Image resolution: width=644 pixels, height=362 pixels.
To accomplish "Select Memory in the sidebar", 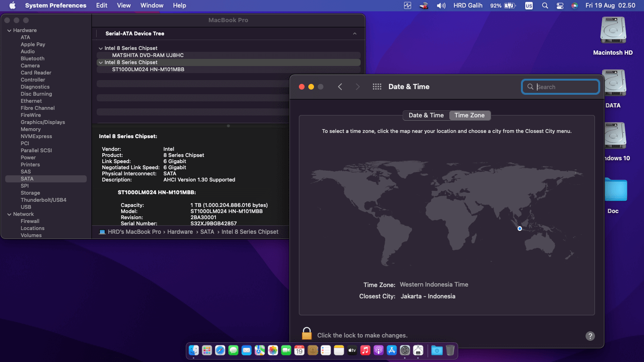I will click(x=31, y=129).
